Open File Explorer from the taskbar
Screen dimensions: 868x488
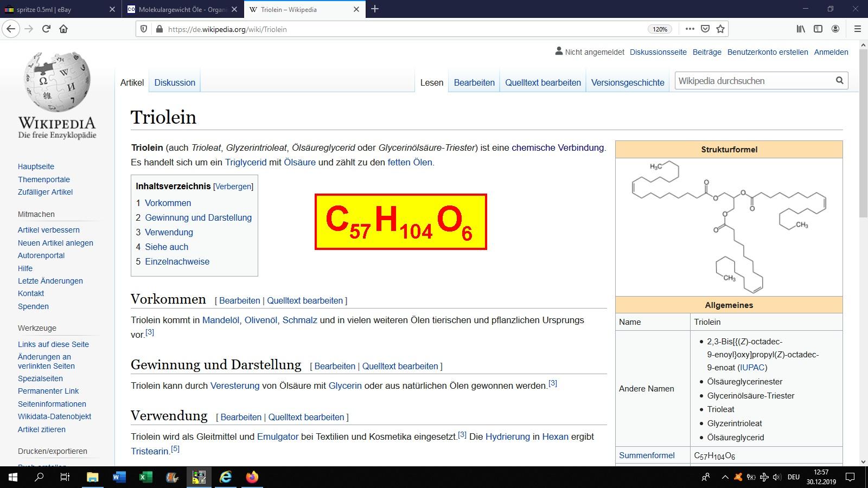(92, 477)
